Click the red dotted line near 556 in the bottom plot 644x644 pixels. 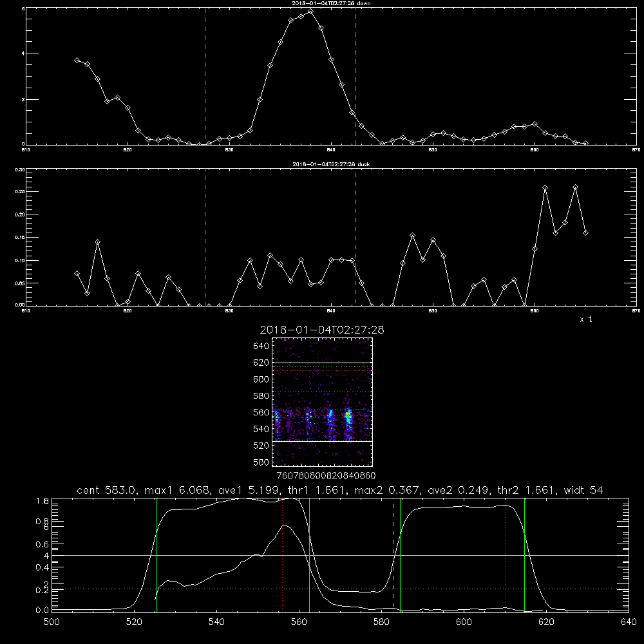click(282, 554)
